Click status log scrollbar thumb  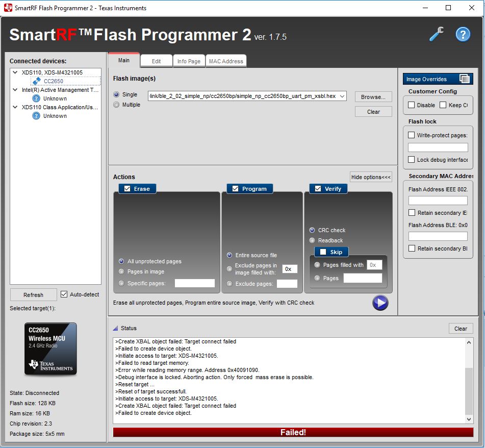pyautogui.click(x=469, y=391)
